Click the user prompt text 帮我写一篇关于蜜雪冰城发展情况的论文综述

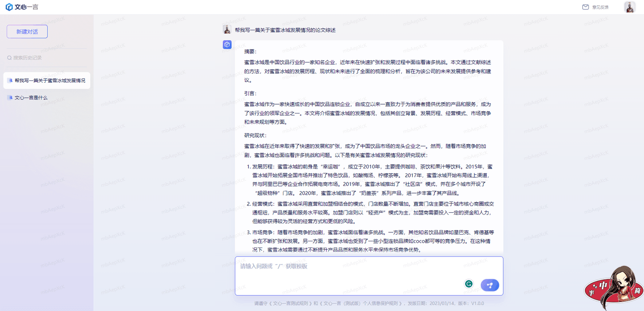point(285,30)
